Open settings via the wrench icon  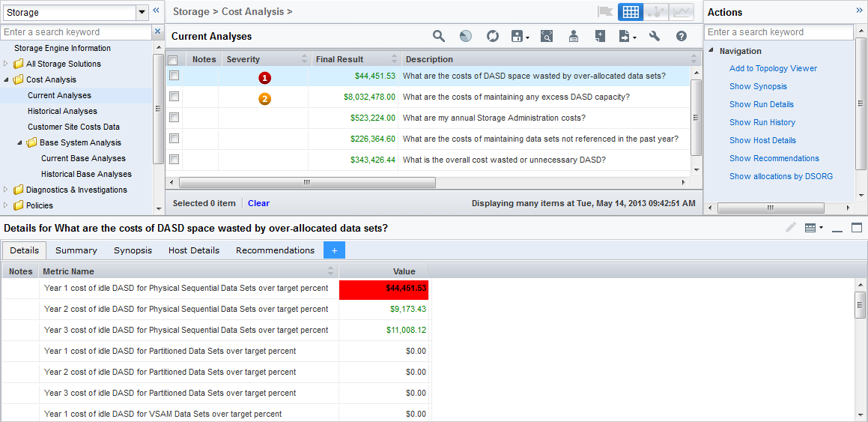point(655,37)
